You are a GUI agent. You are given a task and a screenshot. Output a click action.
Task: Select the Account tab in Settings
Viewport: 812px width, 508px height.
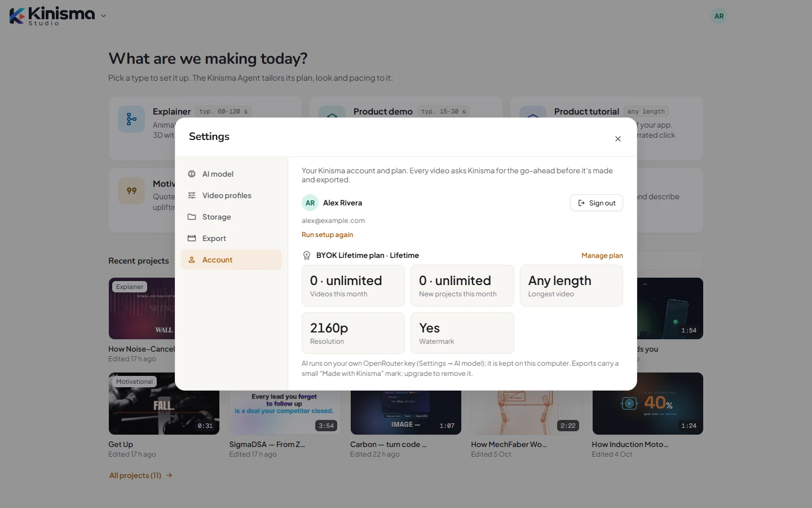(x=231, y=260)
